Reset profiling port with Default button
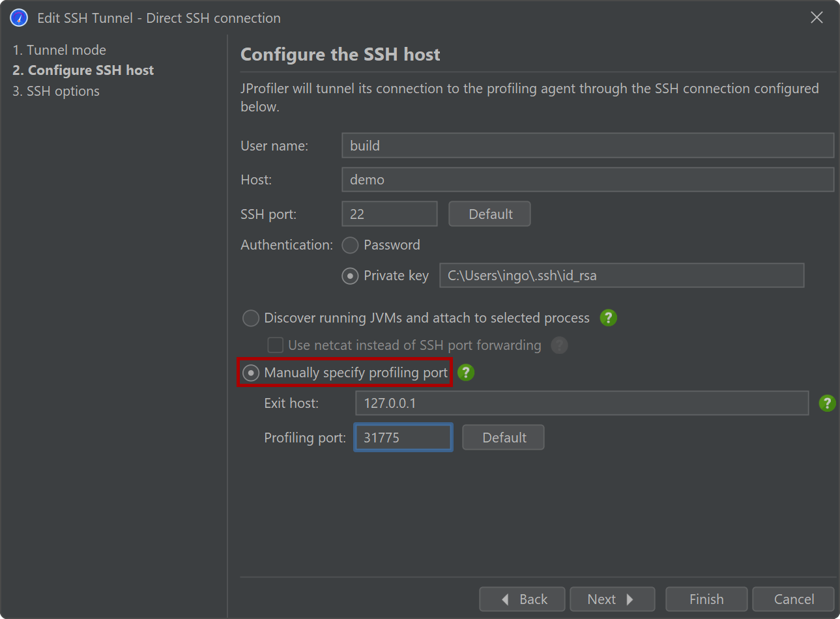 503,437
